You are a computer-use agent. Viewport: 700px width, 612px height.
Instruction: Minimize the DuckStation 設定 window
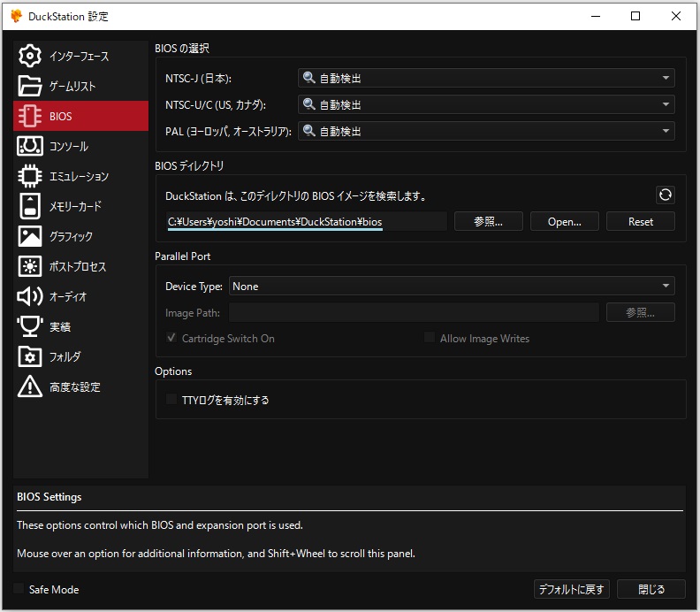(x=596, y=16)
